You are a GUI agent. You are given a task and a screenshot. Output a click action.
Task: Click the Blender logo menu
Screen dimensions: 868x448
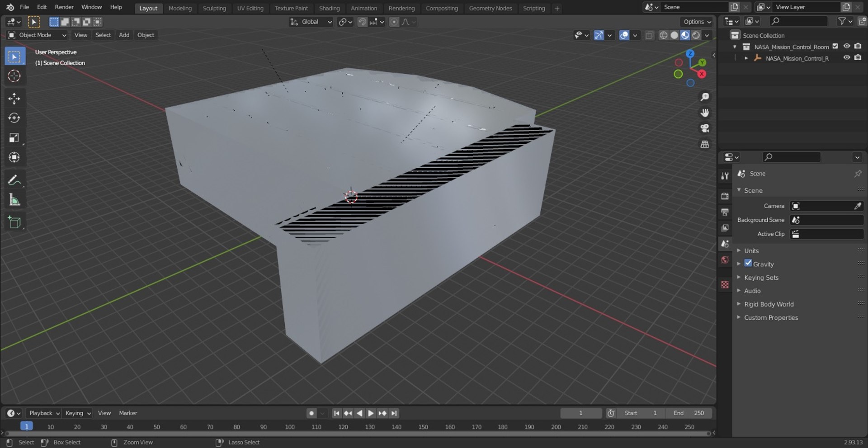[10, 7]
